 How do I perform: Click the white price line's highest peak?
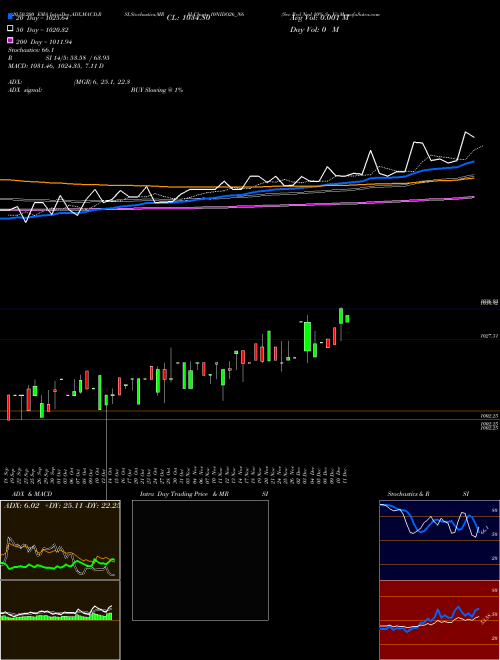466,133
